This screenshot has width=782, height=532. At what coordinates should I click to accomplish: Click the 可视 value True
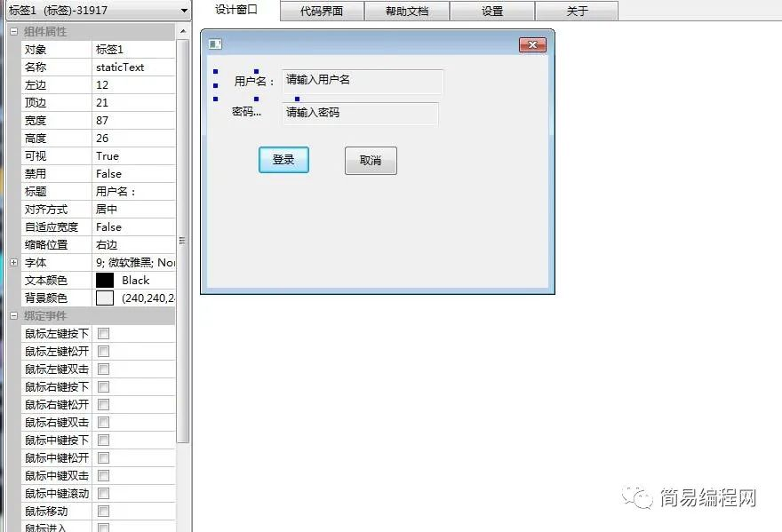tap(133, 156)
